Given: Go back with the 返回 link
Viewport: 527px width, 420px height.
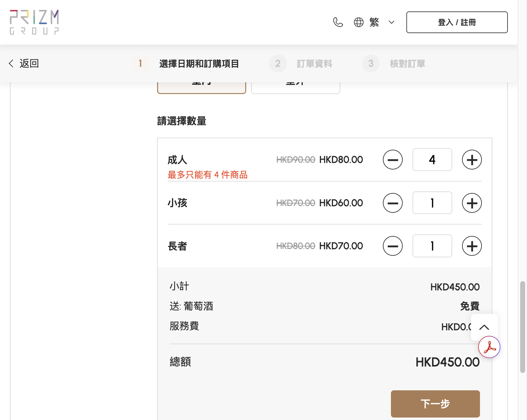Looking at the screenshot, I should coord(24,63).
